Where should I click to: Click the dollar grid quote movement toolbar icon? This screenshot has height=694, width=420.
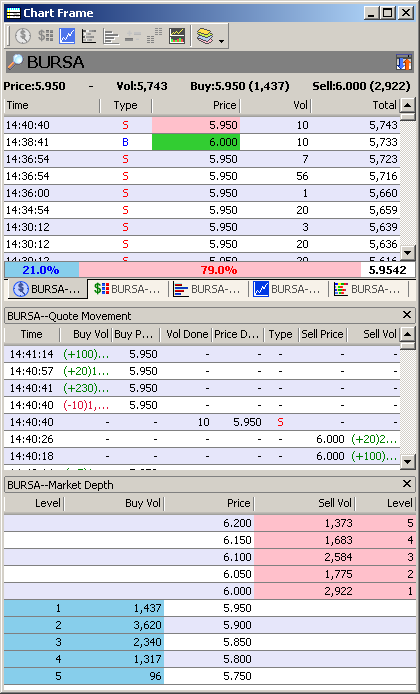tap(45, 36)
